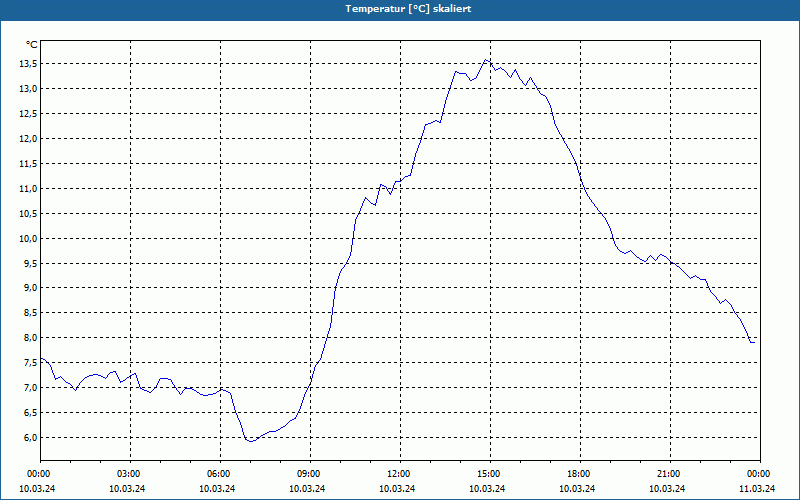Select the 7,5 y-axis value

coord(31,363)
